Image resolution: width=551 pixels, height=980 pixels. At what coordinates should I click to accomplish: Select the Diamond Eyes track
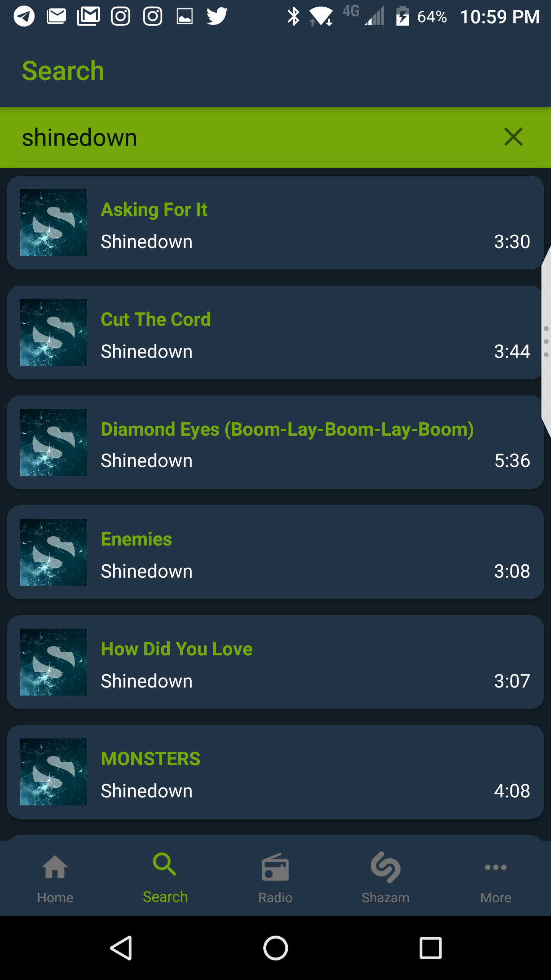click(275, 442)
